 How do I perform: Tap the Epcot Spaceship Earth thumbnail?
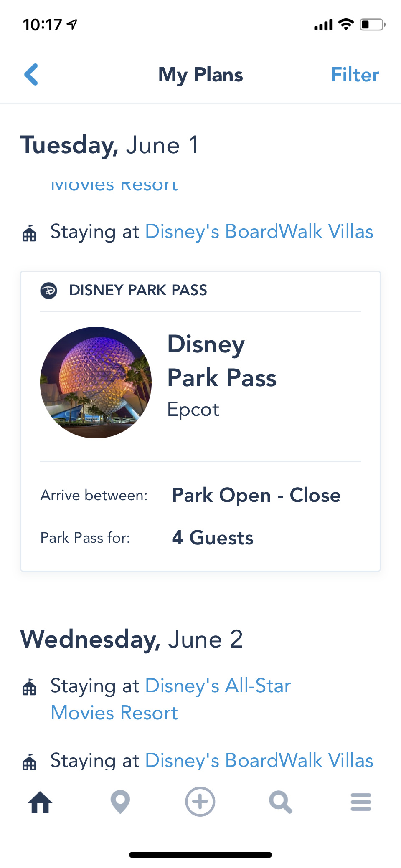(x=96, y=382)
